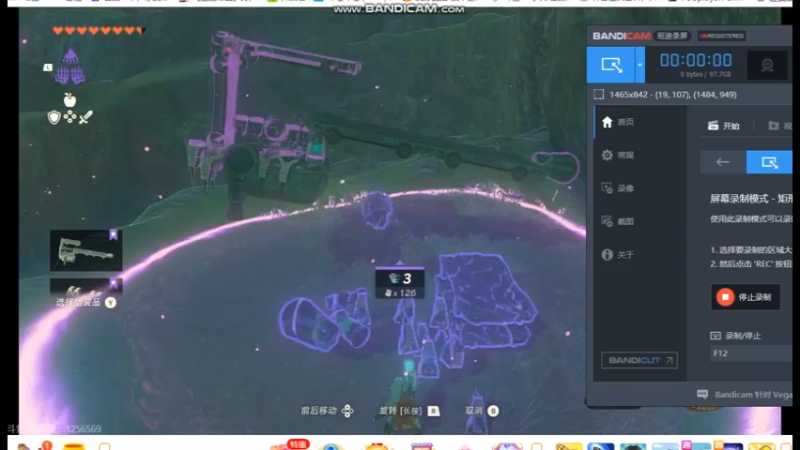The height and width of the screenshot is (450, 800).
Task: Click the sword icon in game HUD
Action: click(x=85, y=118)
